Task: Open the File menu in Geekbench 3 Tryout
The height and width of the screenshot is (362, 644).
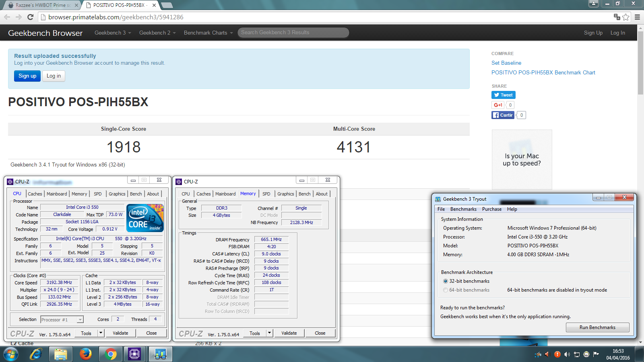Action: [441, 209]
